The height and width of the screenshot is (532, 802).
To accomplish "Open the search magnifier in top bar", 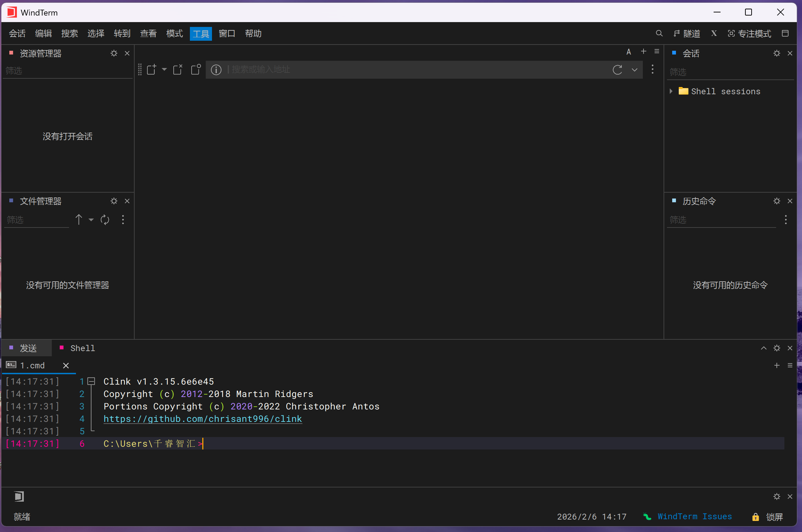I will point(659,33).
